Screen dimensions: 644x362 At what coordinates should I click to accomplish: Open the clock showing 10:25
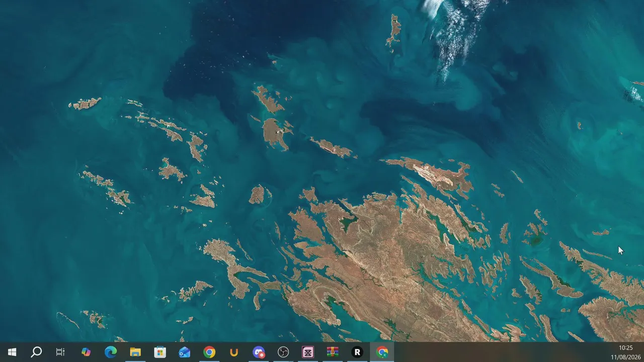click(x=626, y=348)
